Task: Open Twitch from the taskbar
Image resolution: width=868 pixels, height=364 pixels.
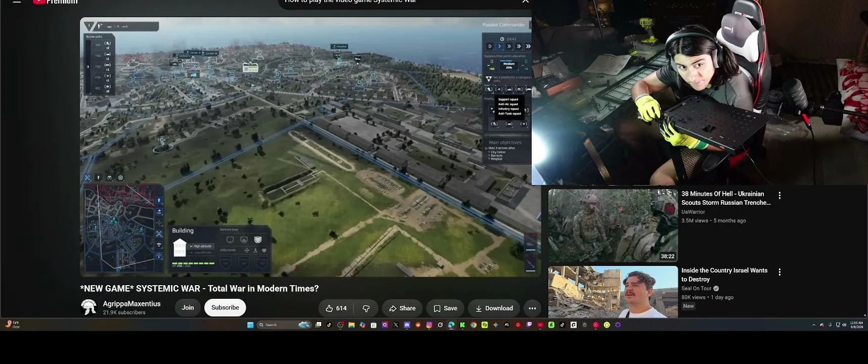Action: click(529, 325)
